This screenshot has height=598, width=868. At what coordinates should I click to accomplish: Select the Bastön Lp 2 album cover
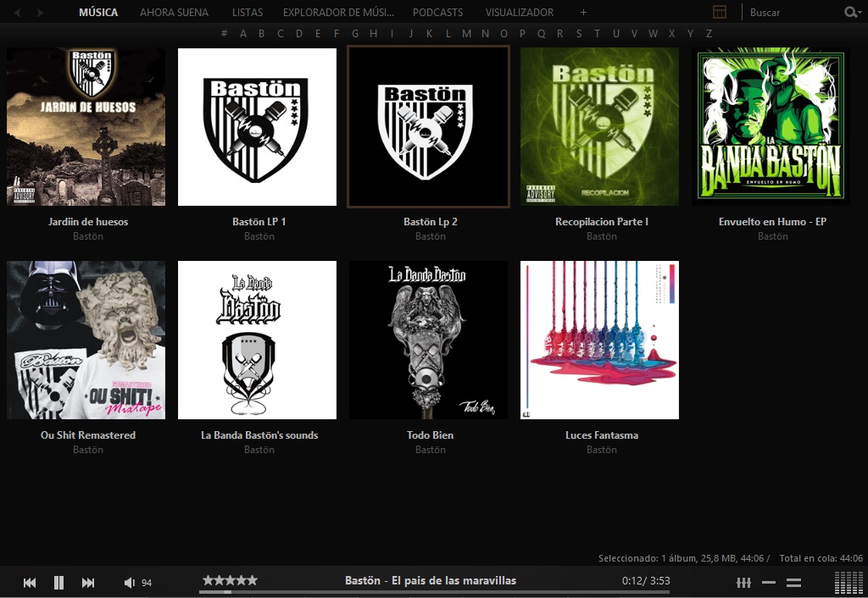(x=428, y=127)
